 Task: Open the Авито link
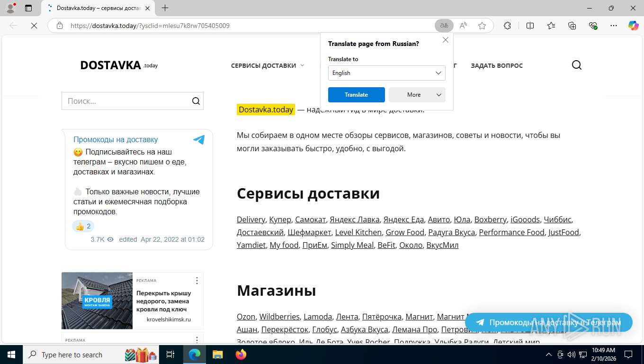pyautogui.click(x=438, y=219)
